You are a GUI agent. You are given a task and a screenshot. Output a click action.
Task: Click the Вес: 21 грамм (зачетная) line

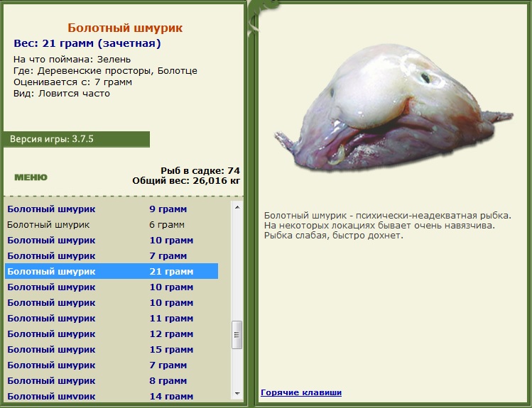click(87, 43)
